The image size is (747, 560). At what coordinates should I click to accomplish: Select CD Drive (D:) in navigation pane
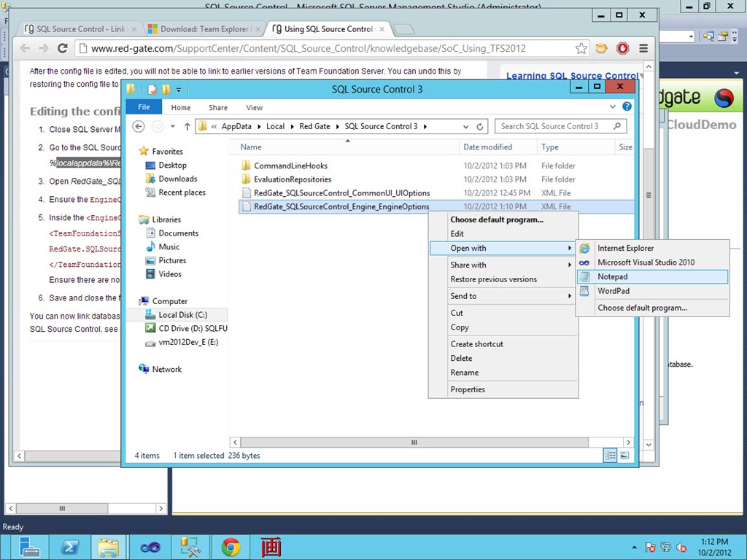click(193, 329)
